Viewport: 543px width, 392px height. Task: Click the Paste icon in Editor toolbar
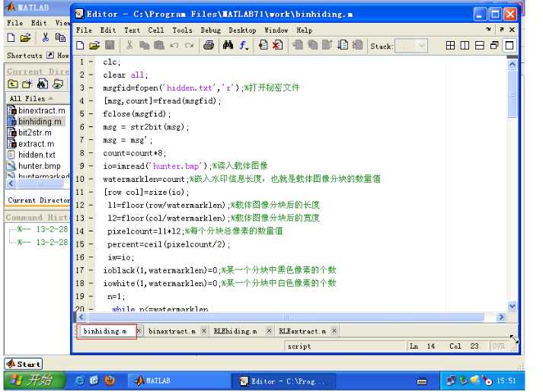pyautogui.click(x=159, y=46)
